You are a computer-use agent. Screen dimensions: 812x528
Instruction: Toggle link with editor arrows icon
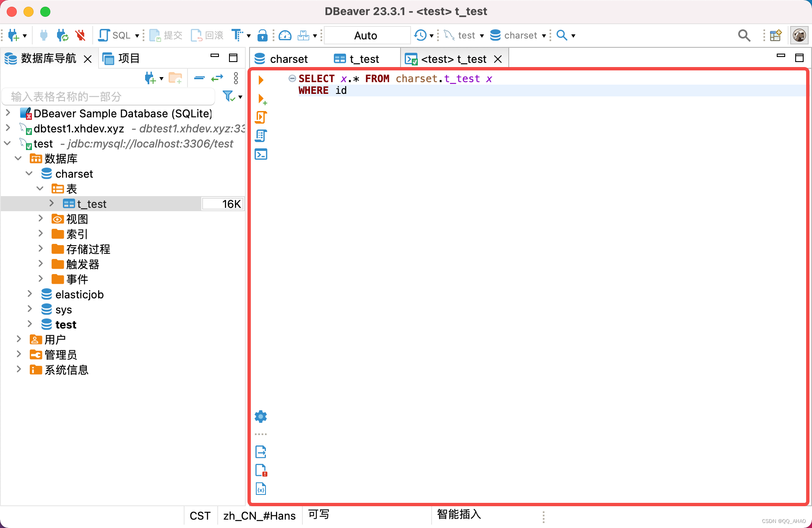pyautogui.click(x=217, y=78)
